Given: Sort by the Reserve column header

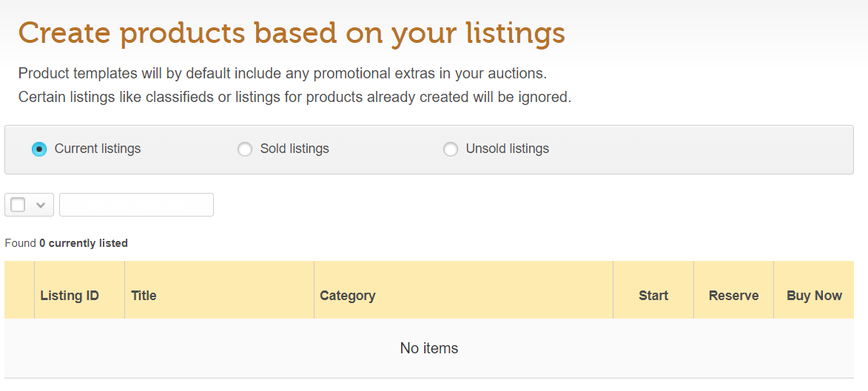Looking at the screenshot, I should click(x=733, y=296).
